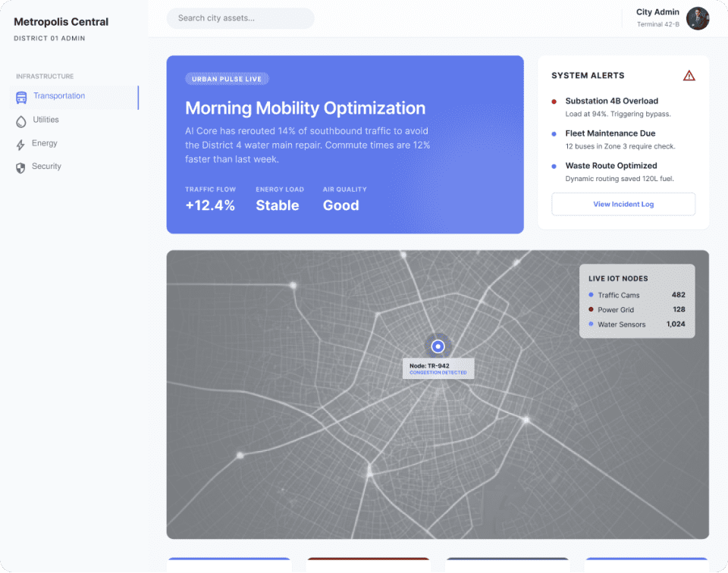
Task: Click the warning triangle in System Alerts panel
Action: (689, 75)
